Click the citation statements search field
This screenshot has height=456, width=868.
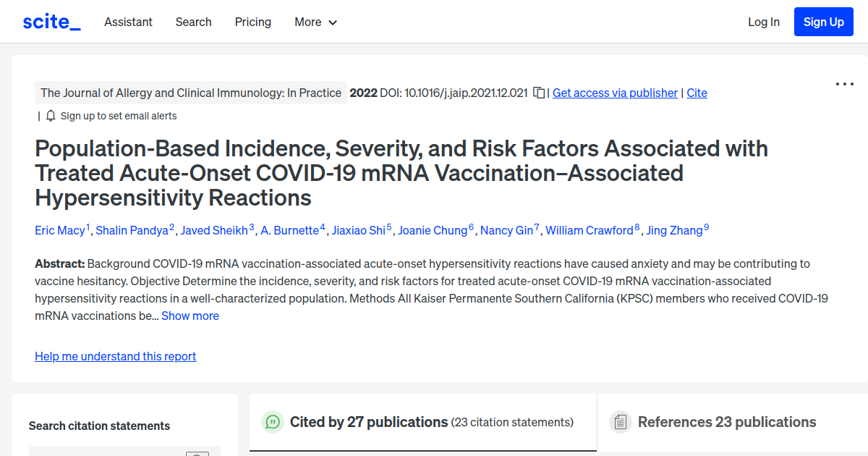point(109,452)
